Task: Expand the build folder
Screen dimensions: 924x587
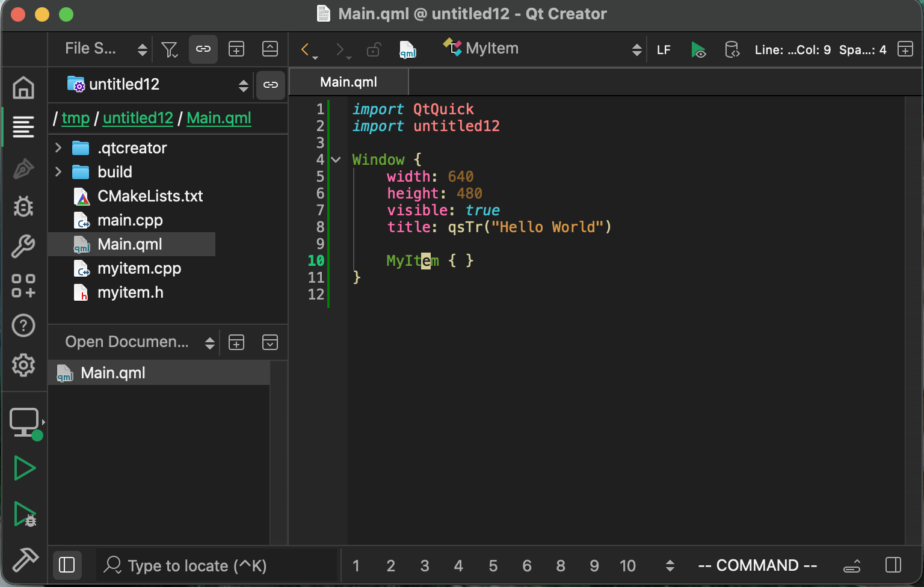Action: coord(58,172)
